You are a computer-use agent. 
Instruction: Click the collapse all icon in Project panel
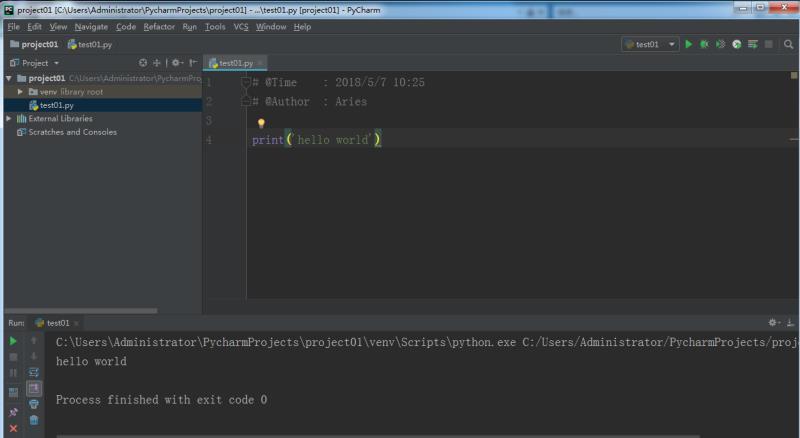[157, 63]
